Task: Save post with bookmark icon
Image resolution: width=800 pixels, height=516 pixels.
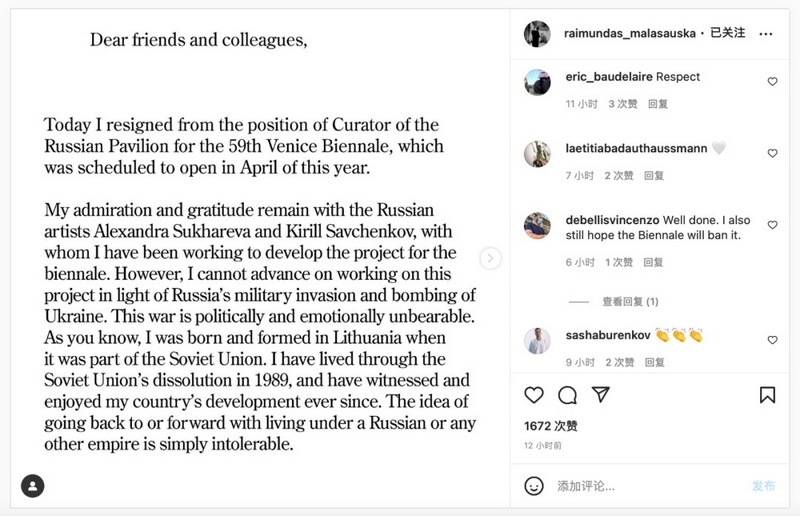Action: point(767,395)
